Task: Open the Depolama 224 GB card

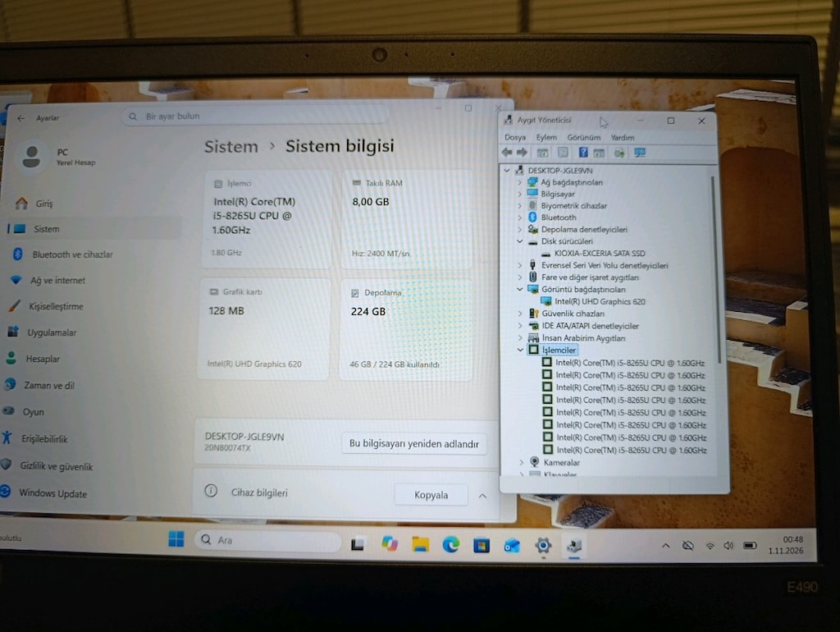Action: 406,329
